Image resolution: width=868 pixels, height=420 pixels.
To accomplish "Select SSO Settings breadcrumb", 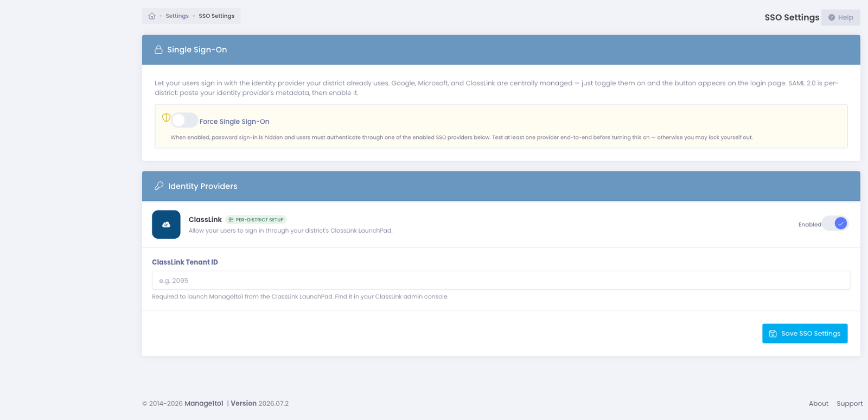I will tap(216, 16).
